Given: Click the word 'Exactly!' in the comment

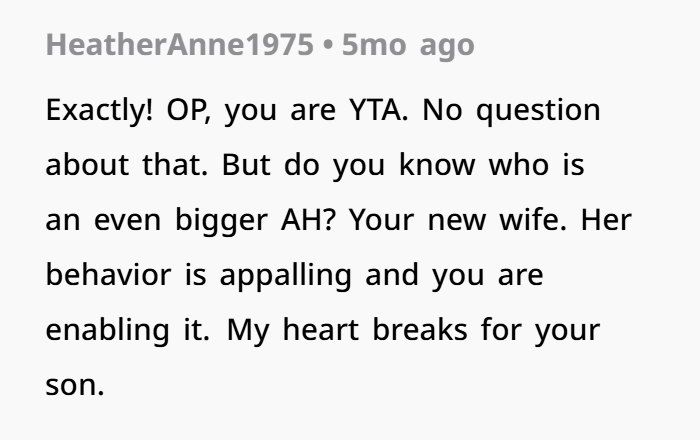Looking at the screenshot, I should (99, 110).
